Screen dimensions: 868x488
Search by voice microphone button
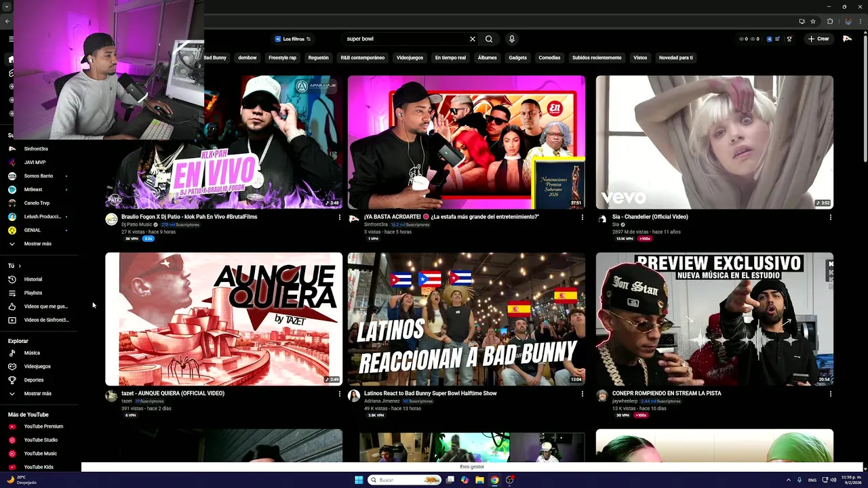pos(512,39)
